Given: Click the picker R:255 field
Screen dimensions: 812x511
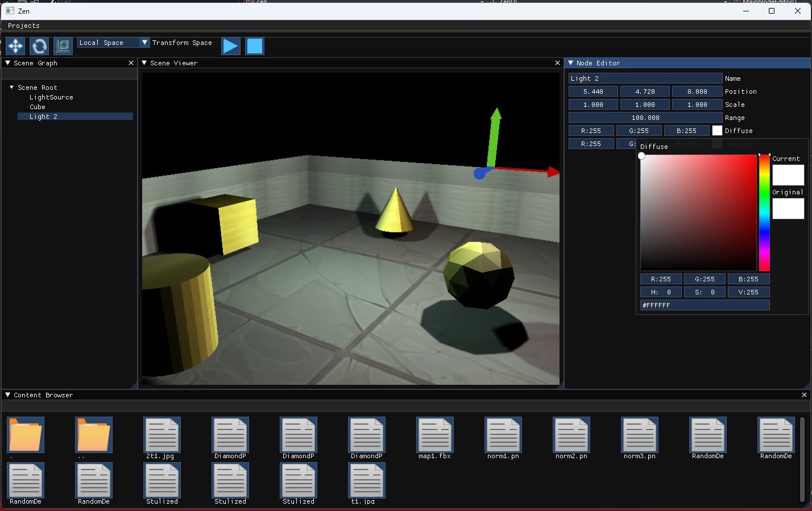Looking at the screenshot, I should click(661, 279).
